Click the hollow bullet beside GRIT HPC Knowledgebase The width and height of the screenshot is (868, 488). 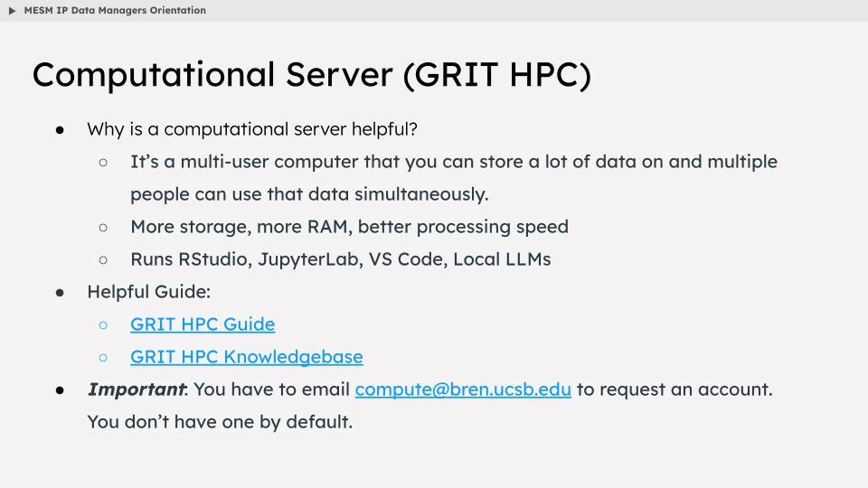tap(103, 358)
